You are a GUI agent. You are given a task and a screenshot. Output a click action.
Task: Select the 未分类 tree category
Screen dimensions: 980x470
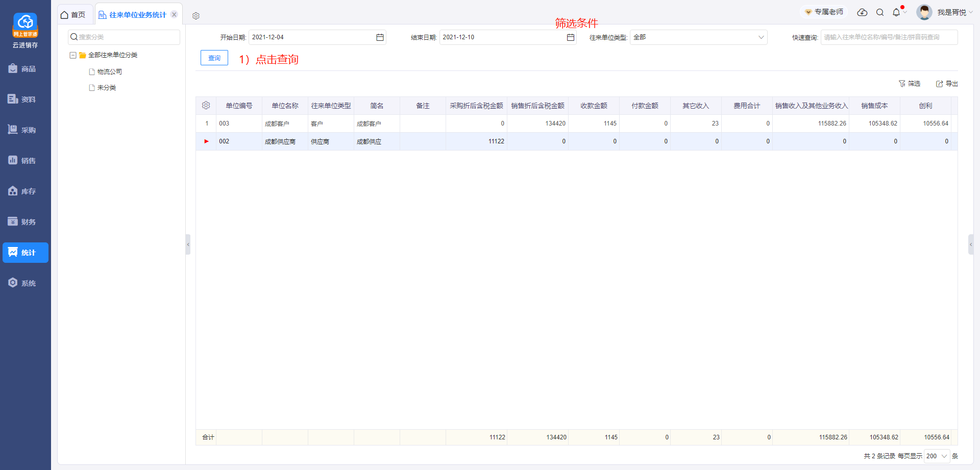pos(107,88)
